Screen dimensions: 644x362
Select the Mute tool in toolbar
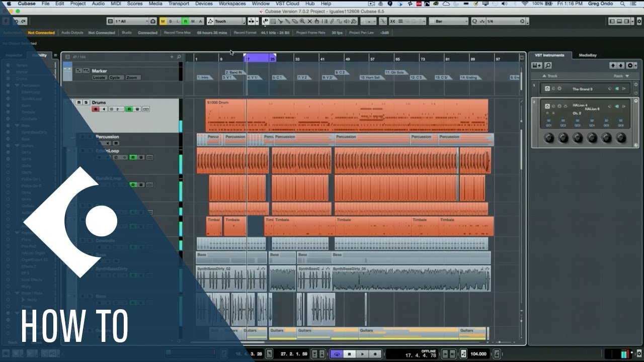point(310,21)
